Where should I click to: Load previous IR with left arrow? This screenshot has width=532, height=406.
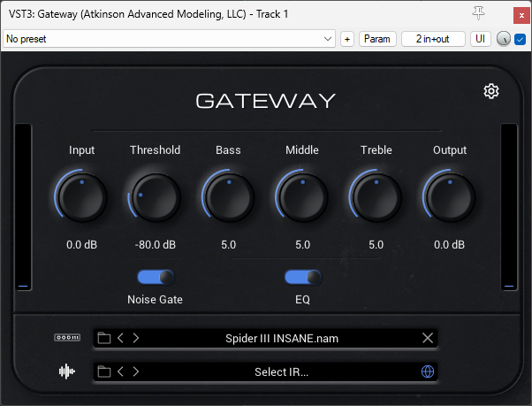tap(120, 372)
